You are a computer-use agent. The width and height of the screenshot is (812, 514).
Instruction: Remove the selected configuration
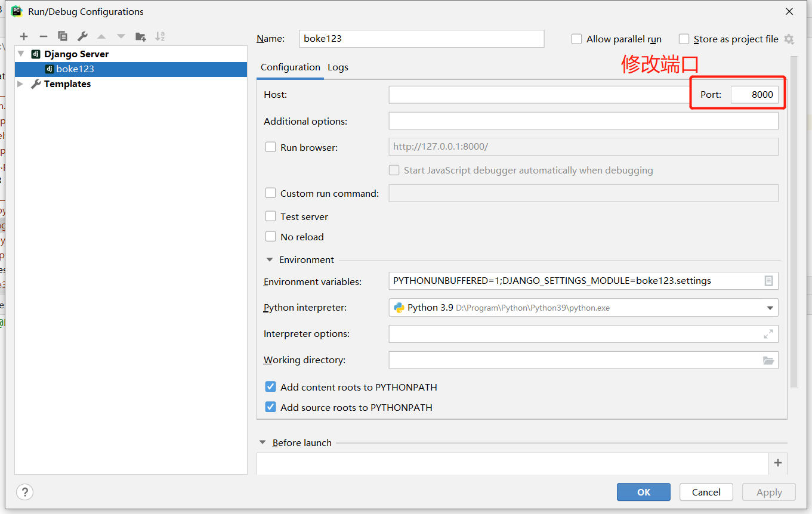[43, 36]
